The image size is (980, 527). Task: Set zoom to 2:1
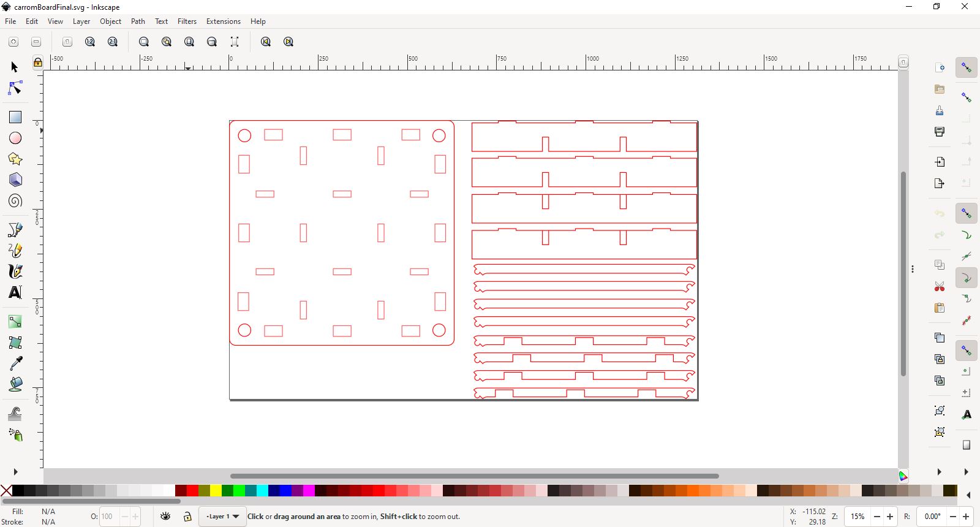pyautogui.click(x=113, y=42)
